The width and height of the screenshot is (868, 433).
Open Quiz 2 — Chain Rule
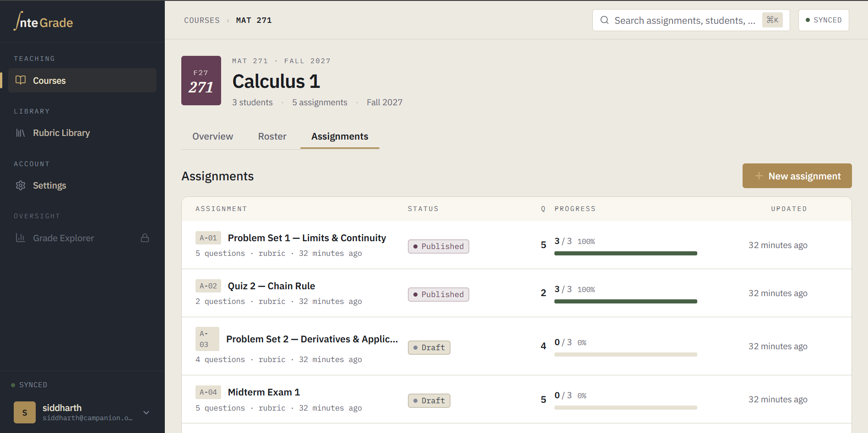(271, 286)
